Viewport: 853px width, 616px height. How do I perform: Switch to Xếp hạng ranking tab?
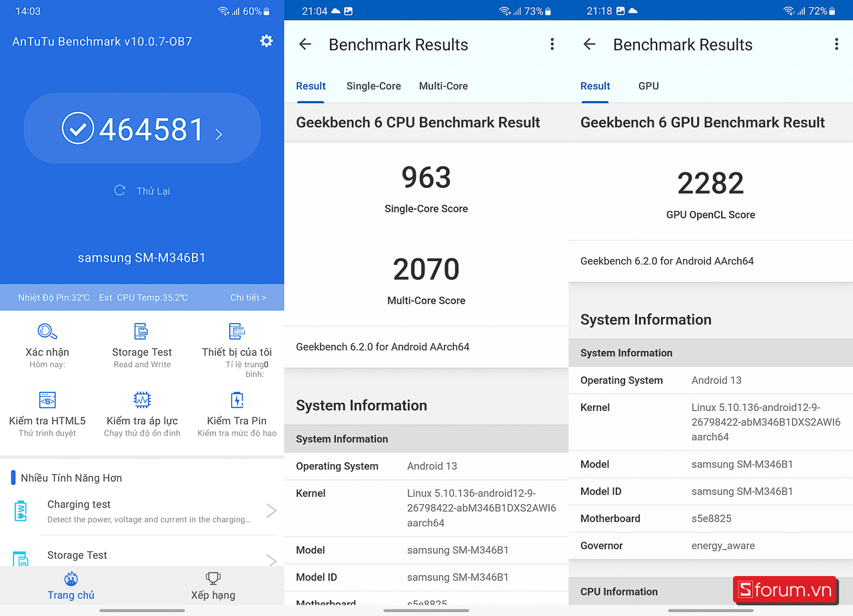(213, 586)
